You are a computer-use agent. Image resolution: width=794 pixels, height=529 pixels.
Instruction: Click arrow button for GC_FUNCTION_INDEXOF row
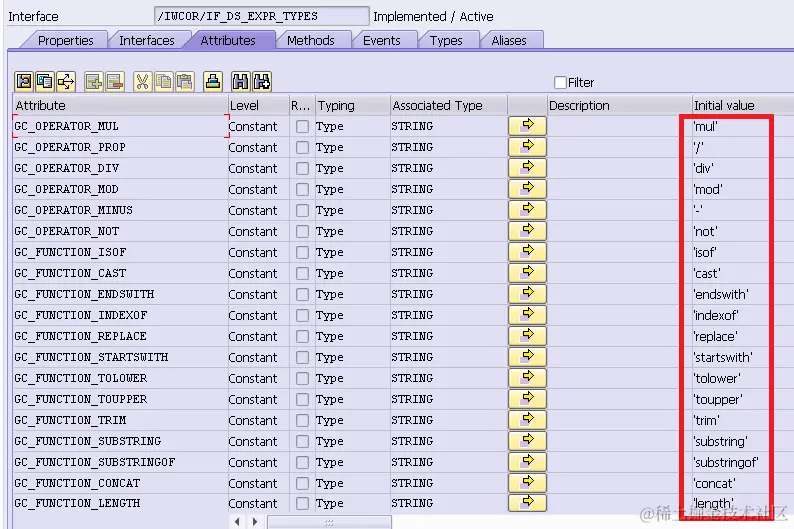point(528,315)
